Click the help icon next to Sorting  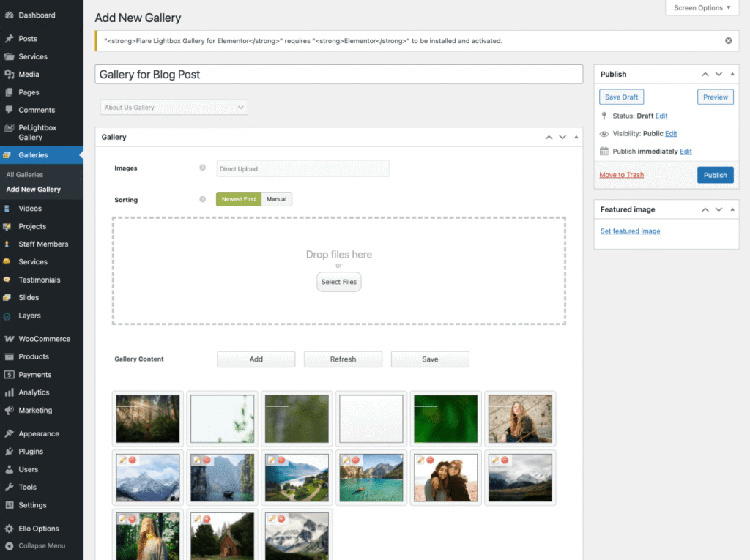[203, 199]
